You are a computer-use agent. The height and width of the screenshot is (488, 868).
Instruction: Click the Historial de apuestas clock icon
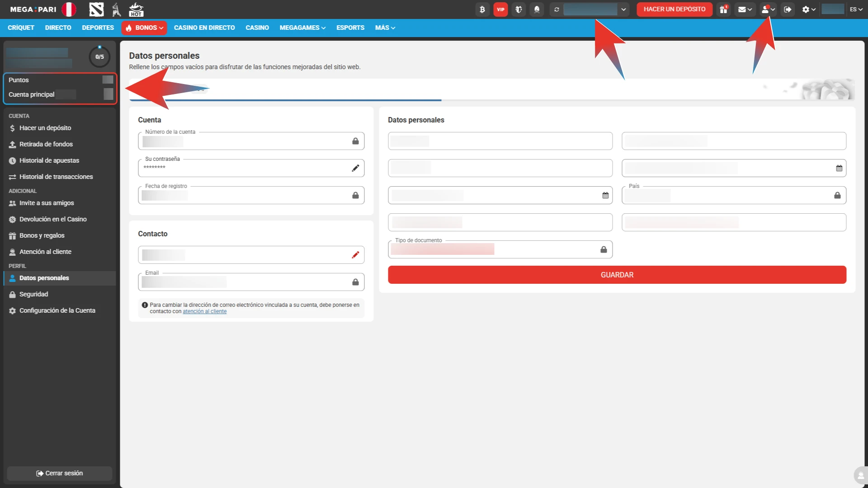[12, 160]
